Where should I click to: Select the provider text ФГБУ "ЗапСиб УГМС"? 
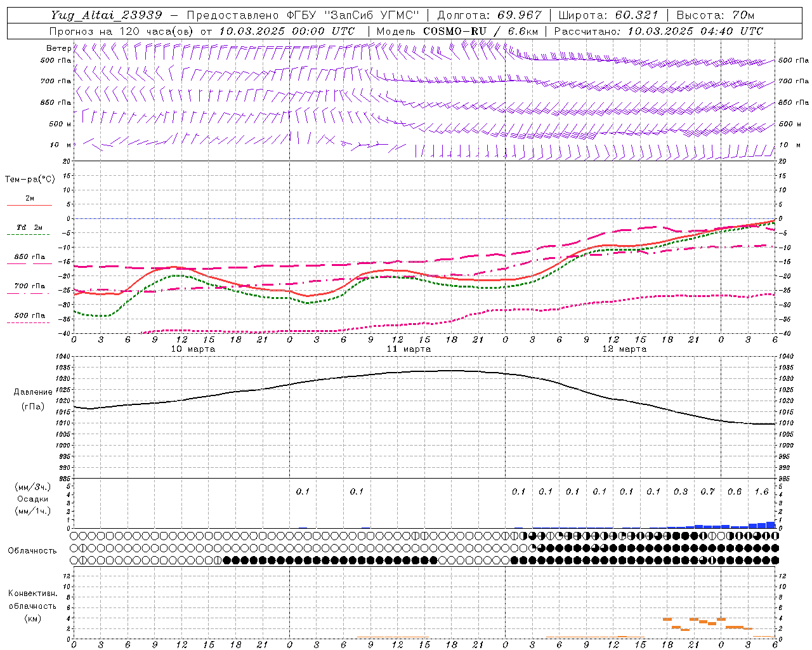[355, 15]
